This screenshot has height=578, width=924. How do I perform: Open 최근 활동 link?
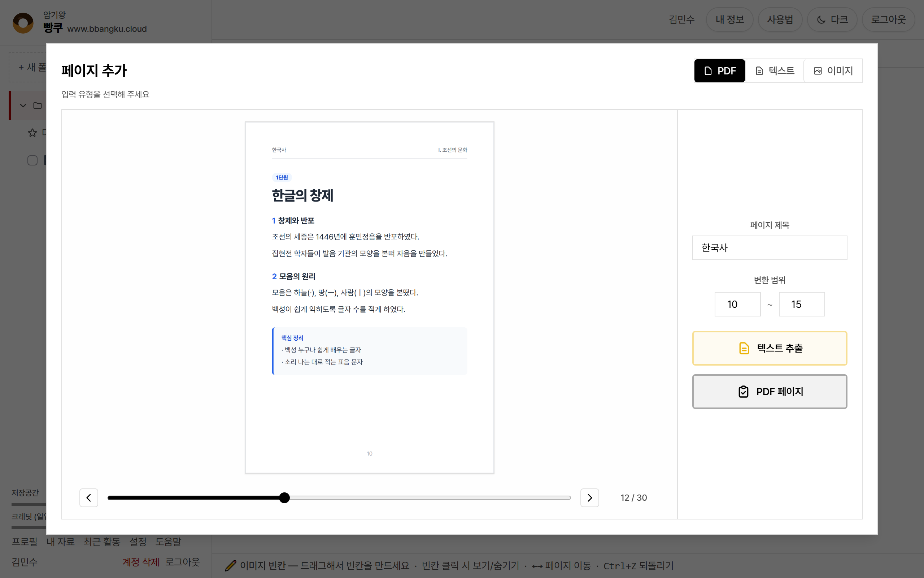tap(102, 542)
